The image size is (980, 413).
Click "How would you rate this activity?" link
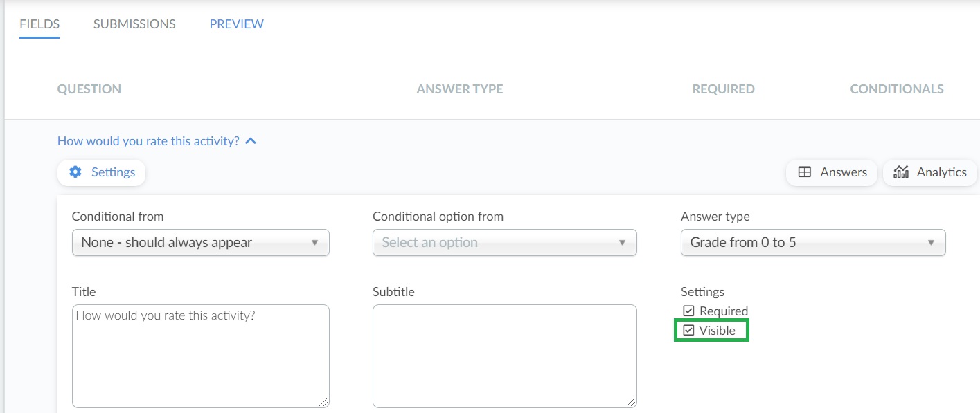[x=148, y=141]
